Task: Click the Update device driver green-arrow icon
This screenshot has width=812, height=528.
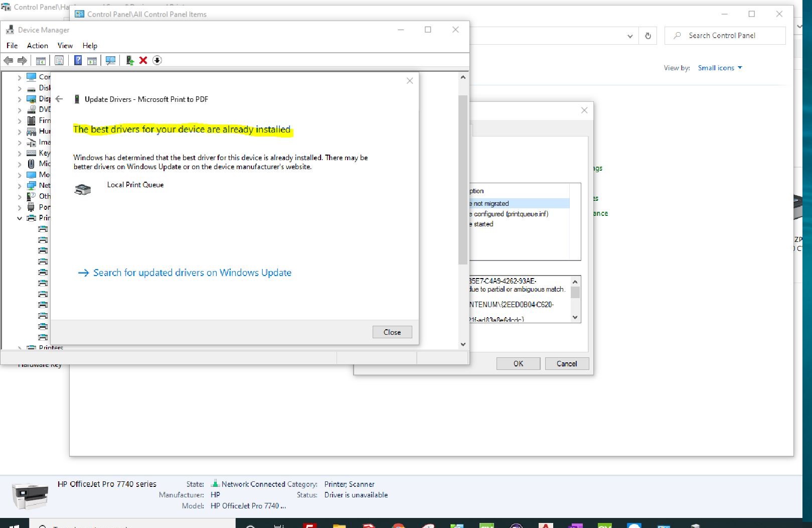Action: pos(130,60)
